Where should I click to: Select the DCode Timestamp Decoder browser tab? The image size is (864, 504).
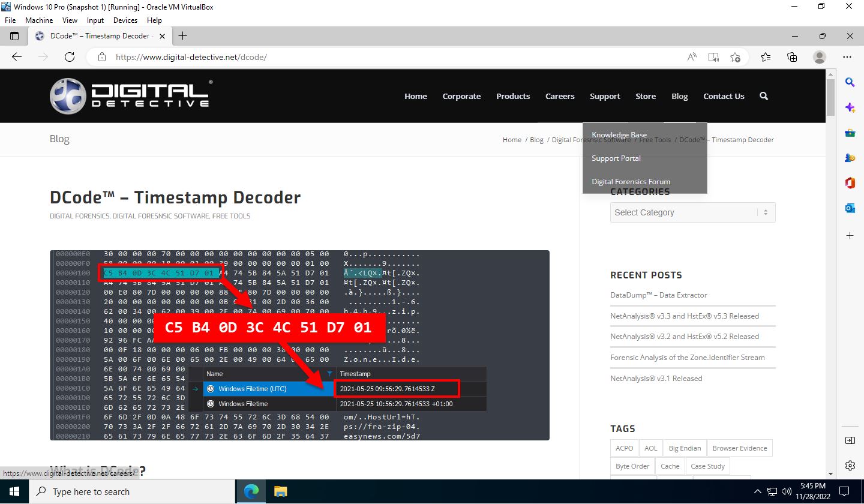point(99,36)
